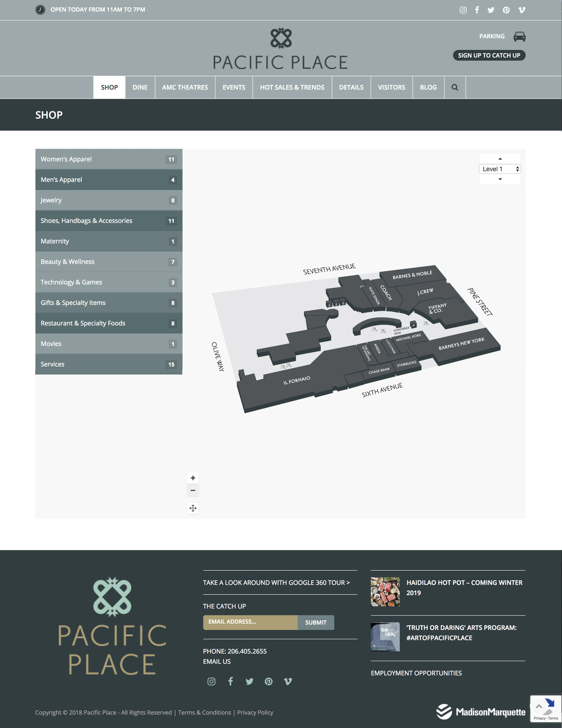Open the Level 1 floor dropdown

pos(500,169)
